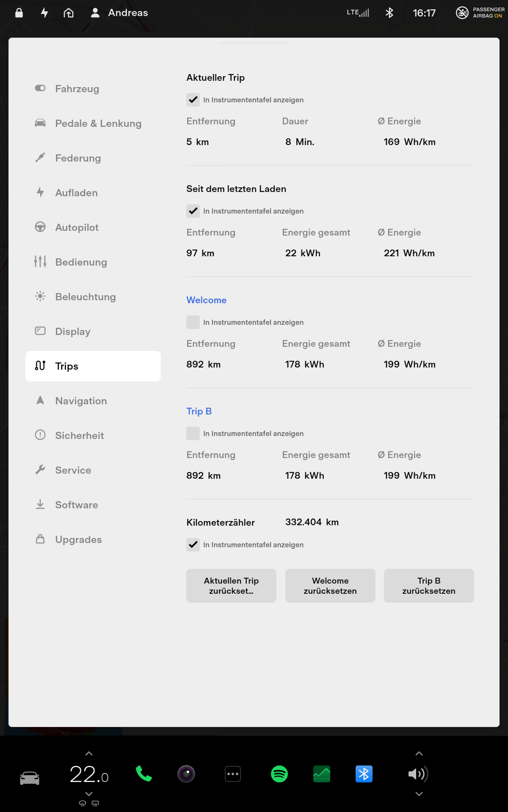Screen dimensions: 508x812
Task: Lower temperature with down chevron
Action: coord(89,794)
